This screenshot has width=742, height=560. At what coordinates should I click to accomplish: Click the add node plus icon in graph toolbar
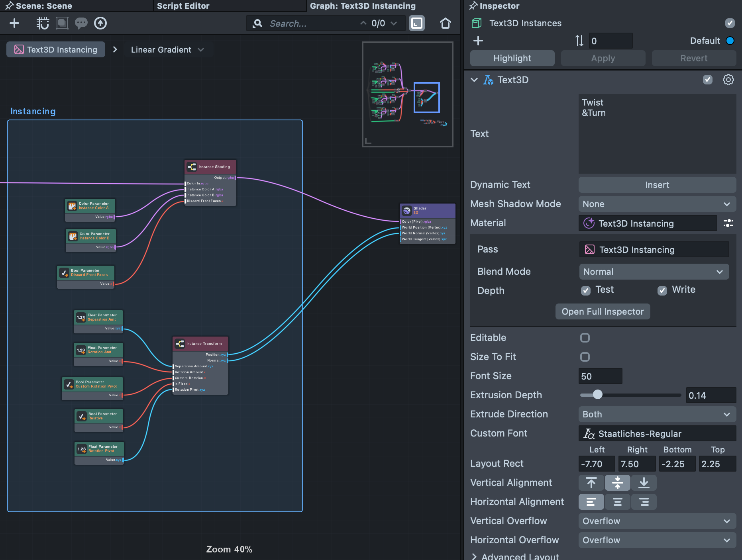14,23
